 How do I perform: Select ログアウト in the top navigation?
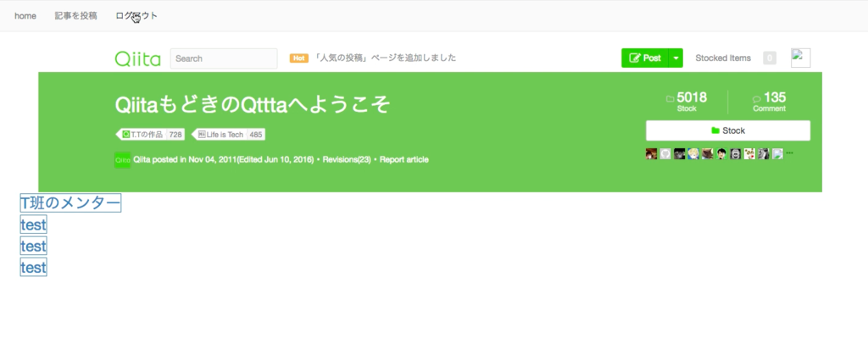(x=136, y=16)
